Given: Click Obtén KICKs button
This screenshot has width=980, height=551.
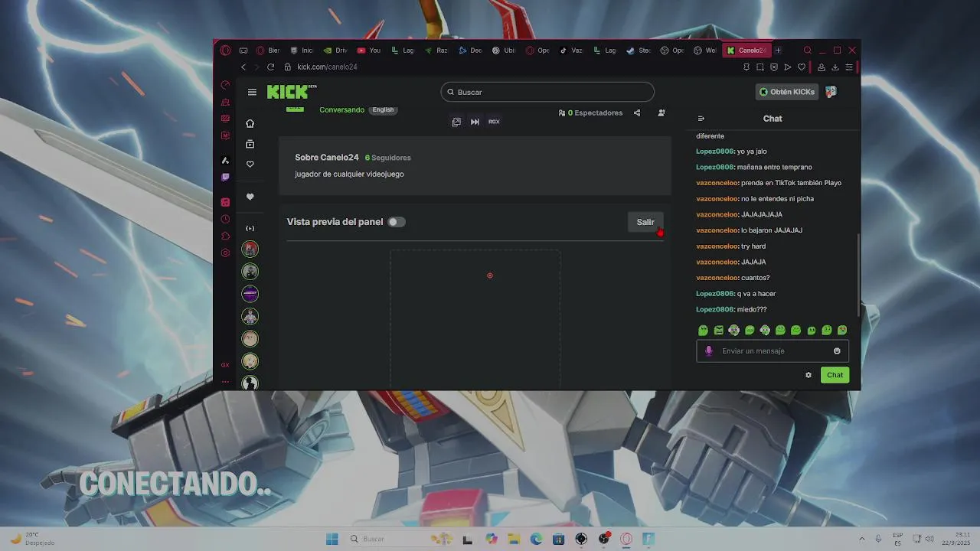Looking at the screenshot, I should [x=786, y=92].
